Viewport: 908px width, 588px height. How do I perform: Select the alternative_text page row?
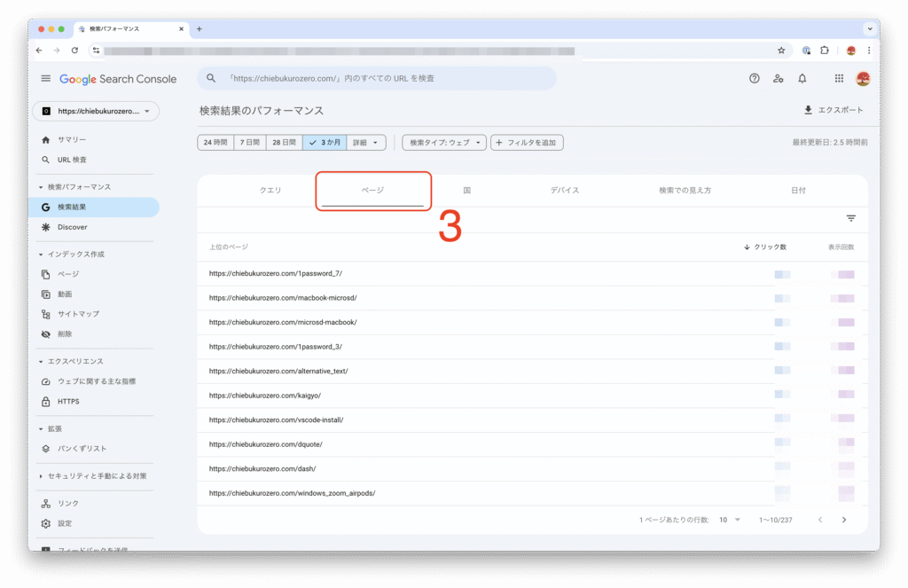pyautogui.click(x=532, y=371)
